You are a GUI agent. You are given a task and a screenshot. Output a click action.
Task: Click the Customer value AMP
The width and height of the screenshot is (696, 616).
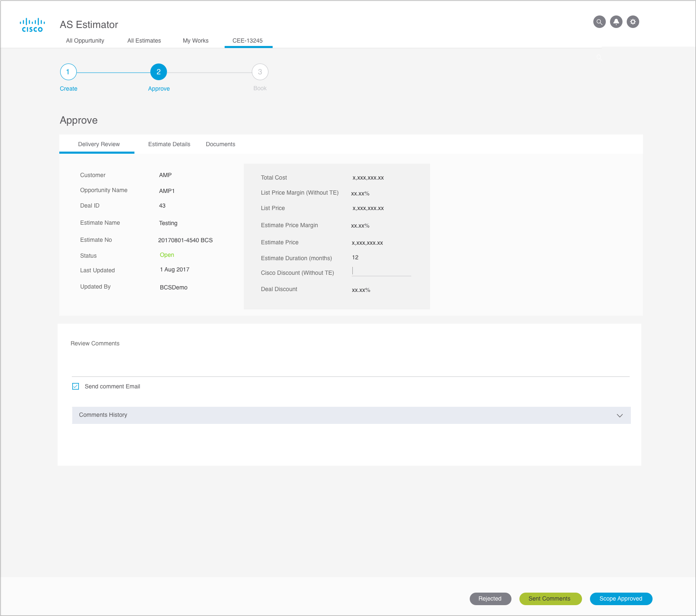pos(165,175)
